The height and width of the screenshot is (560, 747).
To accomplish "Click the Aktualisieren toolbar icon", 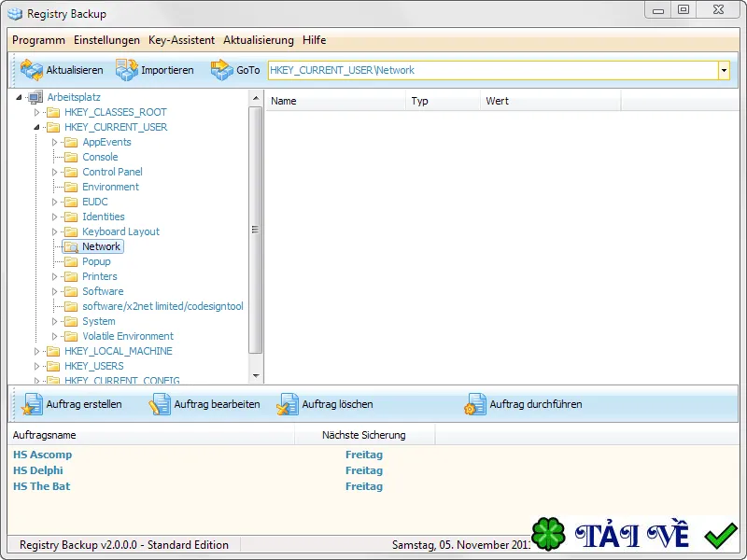I will pos(32,70).
